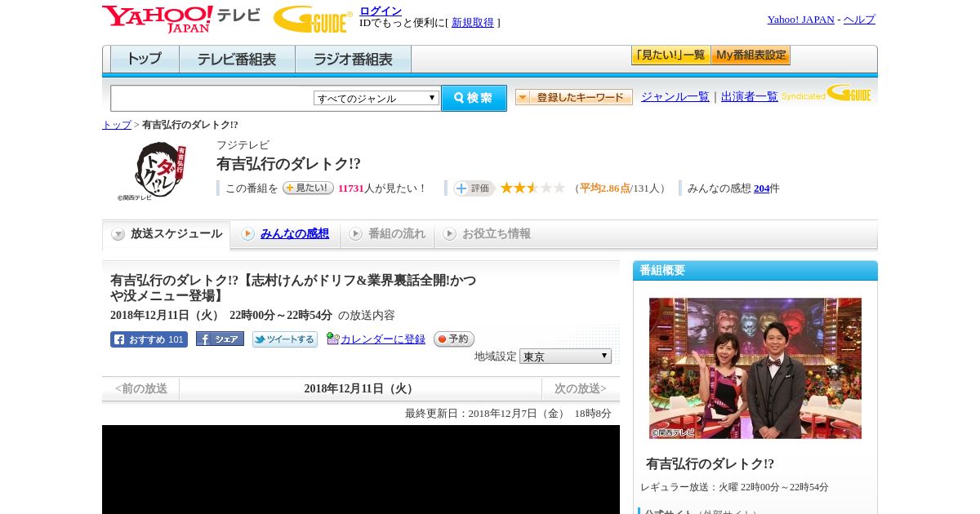980x514 pixels.
Task: Open 地域設定 東京 dropdown
Action: (565, 357)
